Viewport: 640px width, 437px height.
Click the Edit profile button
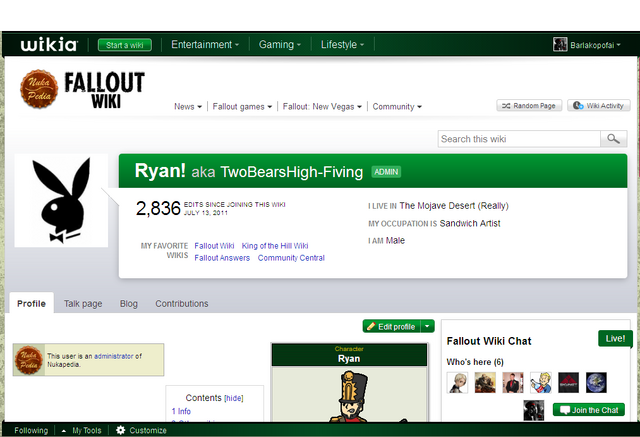tap(392, 326)
